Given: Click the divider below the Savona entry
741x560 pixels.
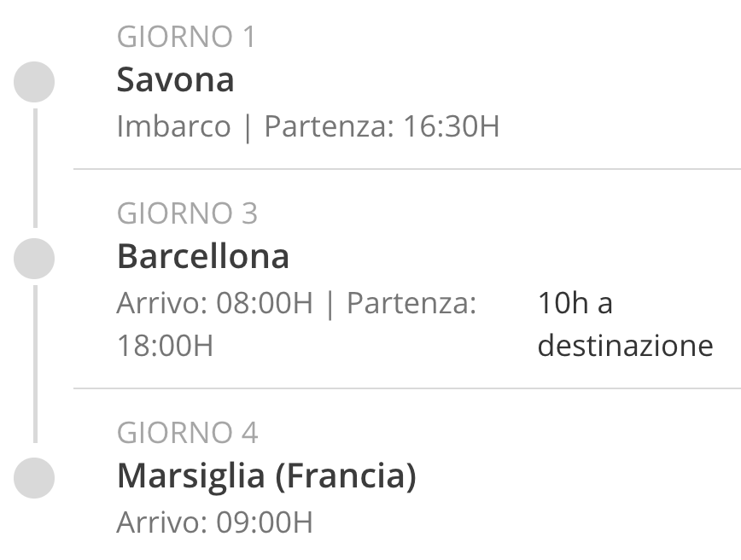Looking at the screenshot, I should (407, 168).
